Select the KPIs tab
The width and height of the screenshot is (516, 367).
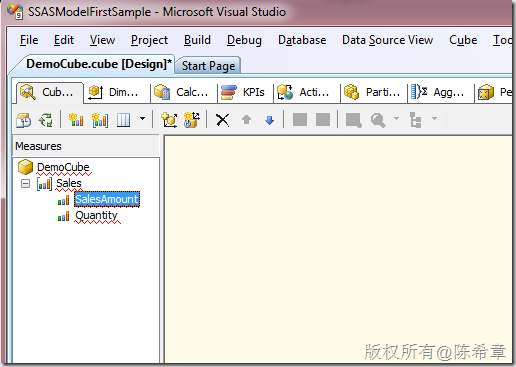(x=245, y=92)
